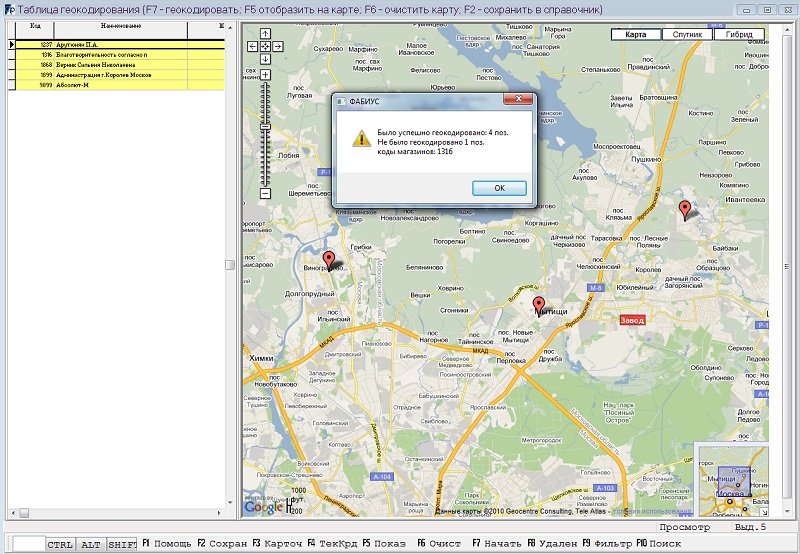Viewport: 800px width, 554px height.
Task: Click the application icon in title bar
Action: click(10, 10)
